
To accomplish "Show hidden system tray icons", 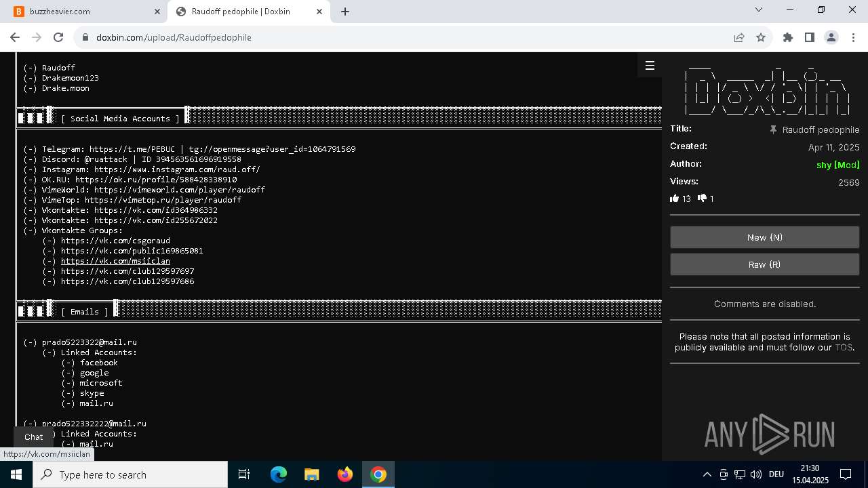I will [x=707, y=474].
